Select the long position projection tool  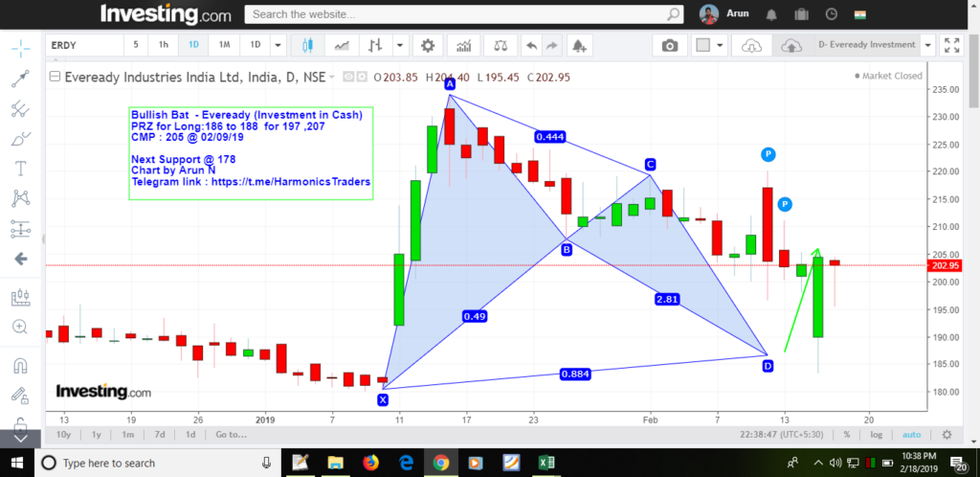click(x=21, y=230)
